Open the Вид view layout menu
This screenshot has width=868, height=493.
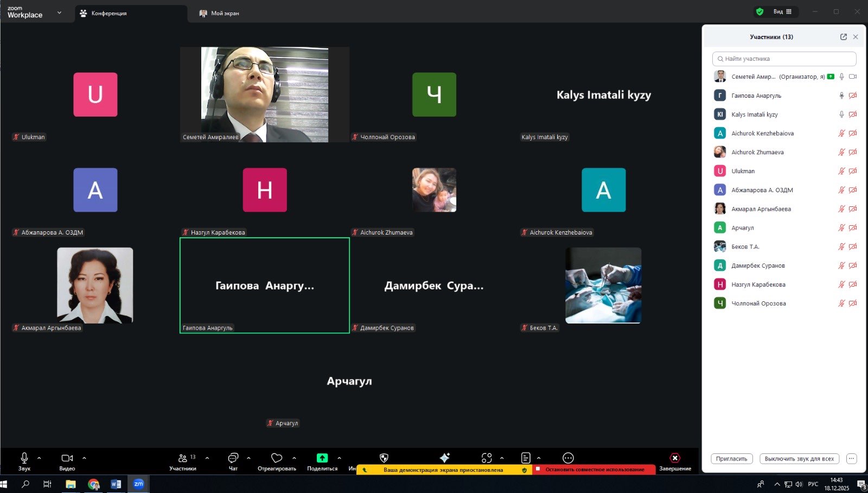(782, 11)
